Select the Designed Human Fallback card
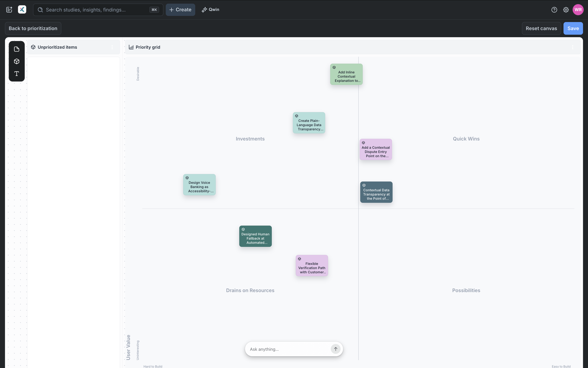Viewport: 588px width, 368px height. coord(255,236)
